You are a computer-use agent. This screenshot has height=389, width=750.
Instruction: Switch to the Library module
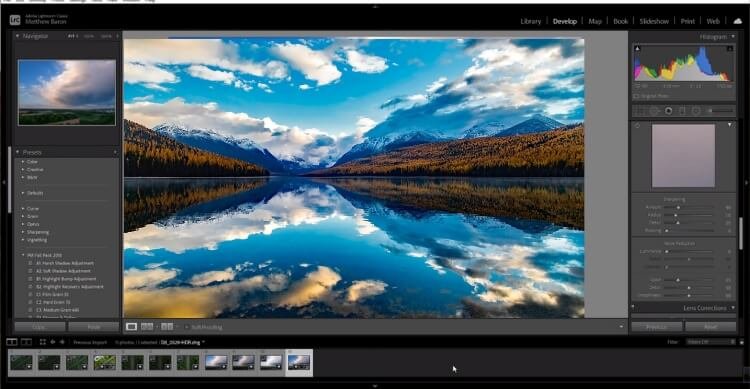530,21
